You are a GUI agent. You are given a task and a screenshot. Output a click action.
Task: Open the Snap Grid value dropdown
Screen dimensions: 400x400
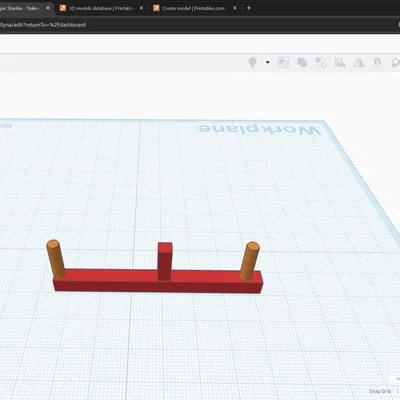click(397, 391)
